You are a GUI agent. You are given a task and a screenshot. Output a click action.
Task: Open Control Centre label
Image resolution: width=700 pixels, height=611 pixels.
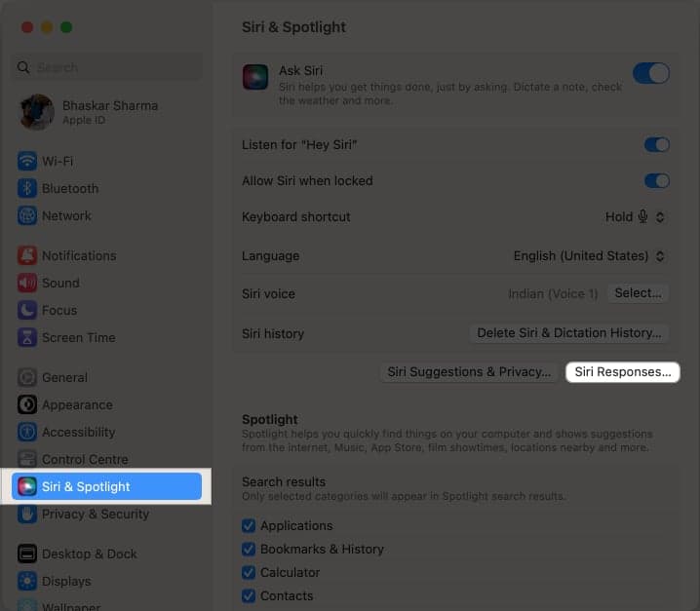point(85,459)
